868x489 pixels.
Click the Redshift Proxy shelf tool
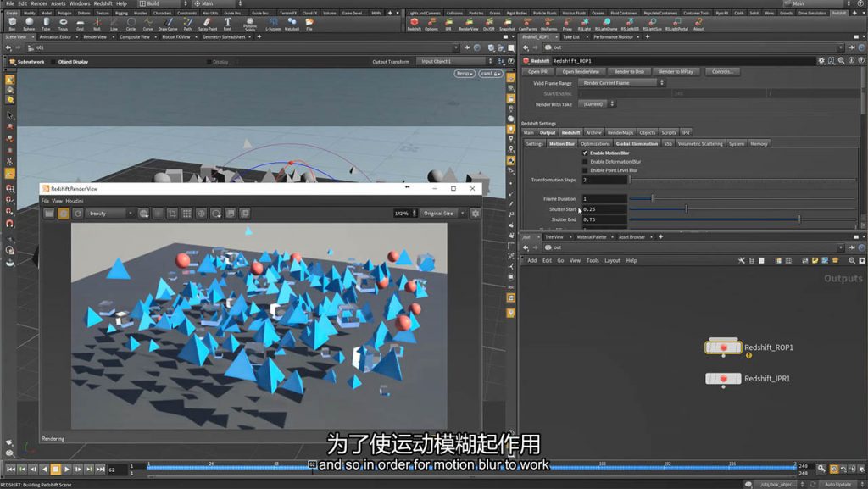567,24
